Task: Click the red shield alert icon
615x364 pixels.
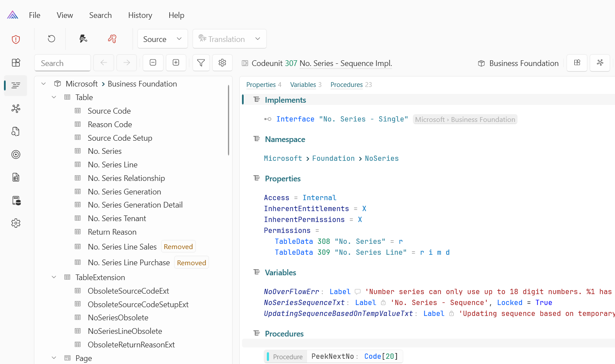Action: [16, 39]
